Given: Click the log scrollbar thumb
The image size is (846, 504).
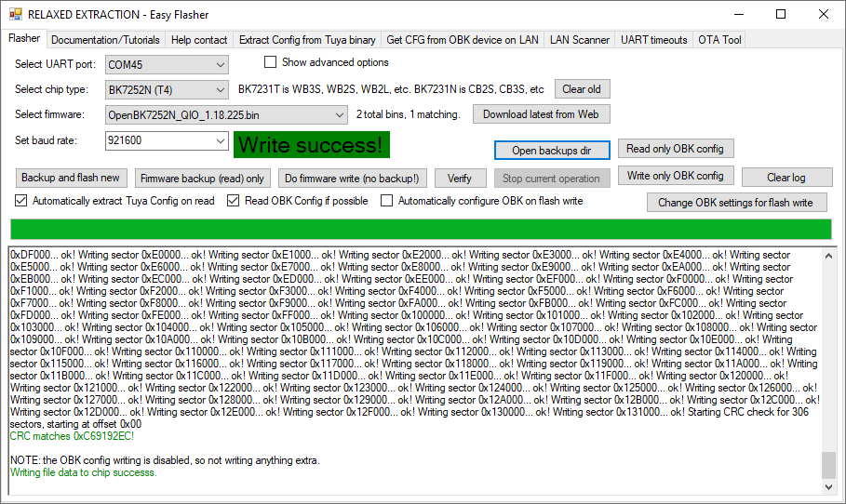Looking at the screenshot, I should pos(828,465).
